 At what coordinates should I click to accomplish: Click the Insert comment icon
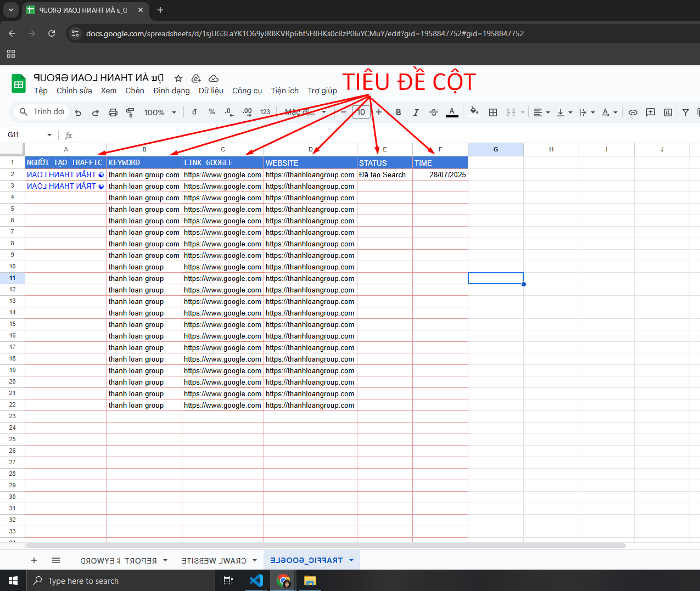(651, 112)
